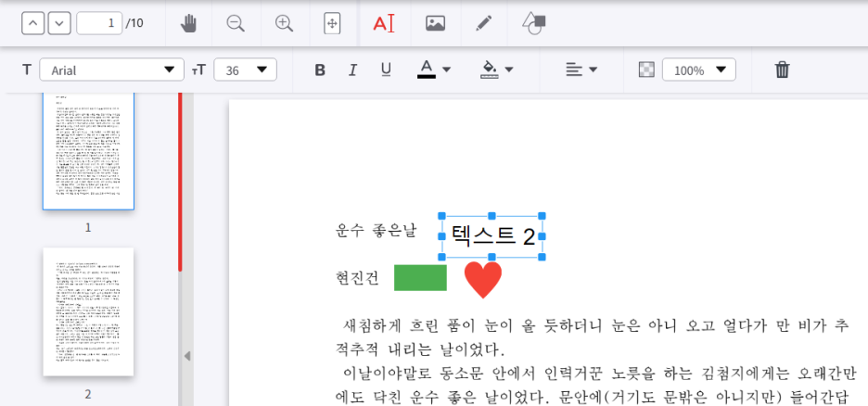The height and width of the screenshot is (406, 868).
Task: Click the opacity checkerboard icon
Action: (x=646, y=70)
